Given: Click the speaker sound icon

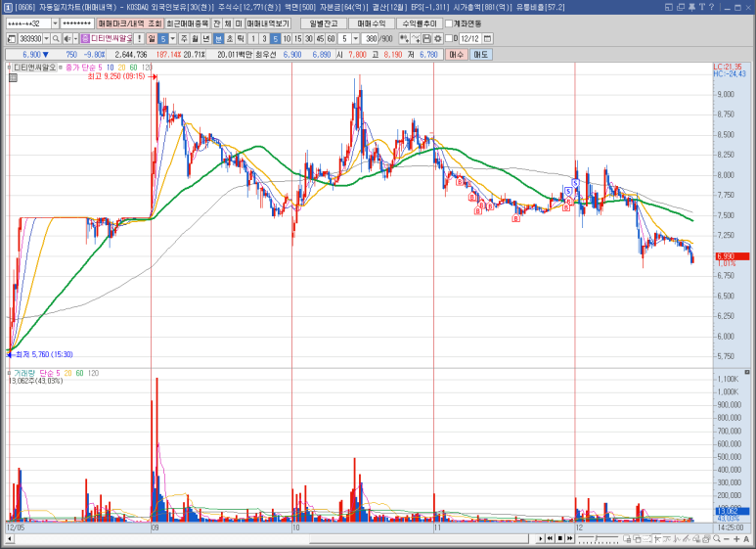Looking at the screenshot, I should click(67, 38).
